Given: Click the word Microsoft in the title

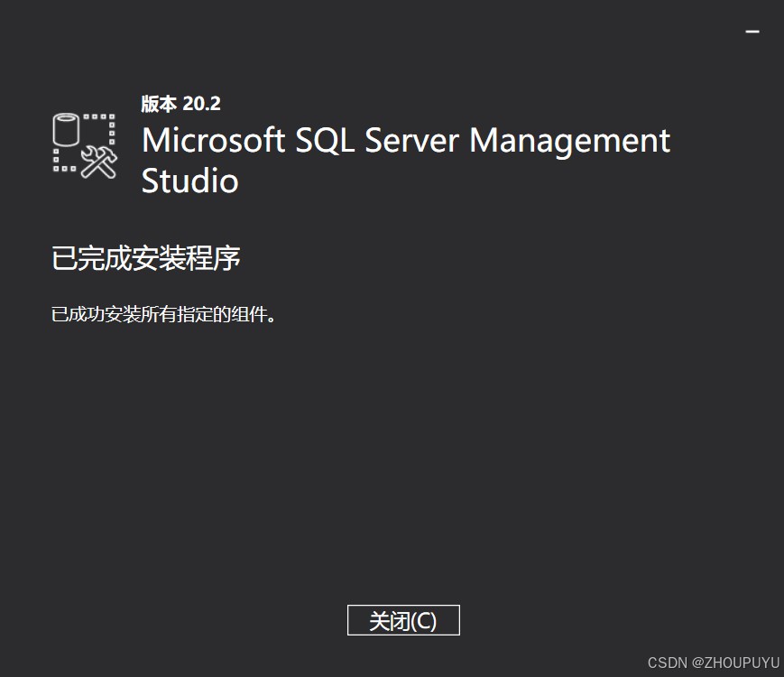Looking at the screenshot, I should point(213,141).
